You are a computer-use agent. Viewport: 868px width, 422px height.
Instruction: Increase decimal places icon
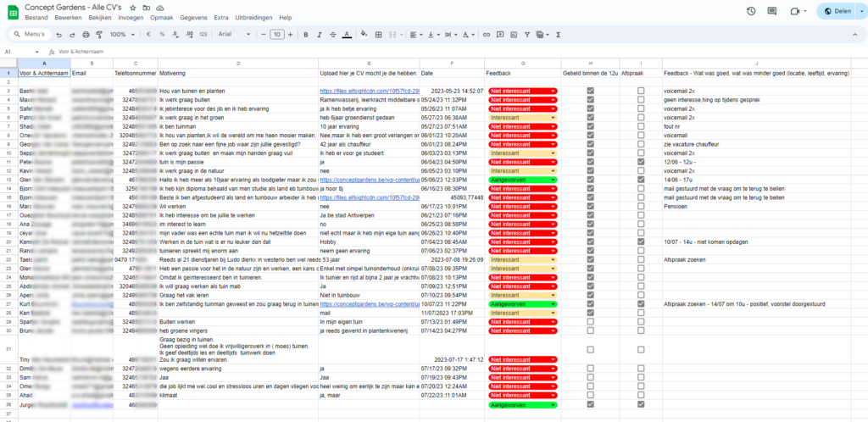(189, 34)
